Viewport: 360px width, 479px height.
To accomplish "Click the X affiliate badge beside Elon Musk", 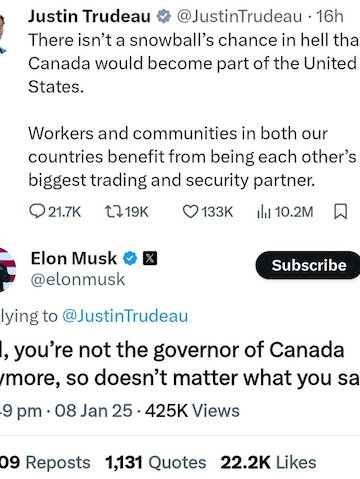I will click(x=150, y=258).
